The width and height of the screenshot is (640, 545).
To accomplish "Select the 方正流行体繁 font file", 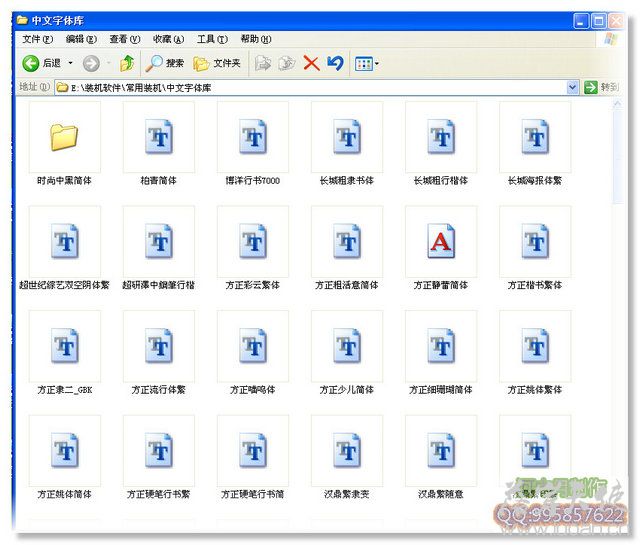I will (x=158, y=353).
